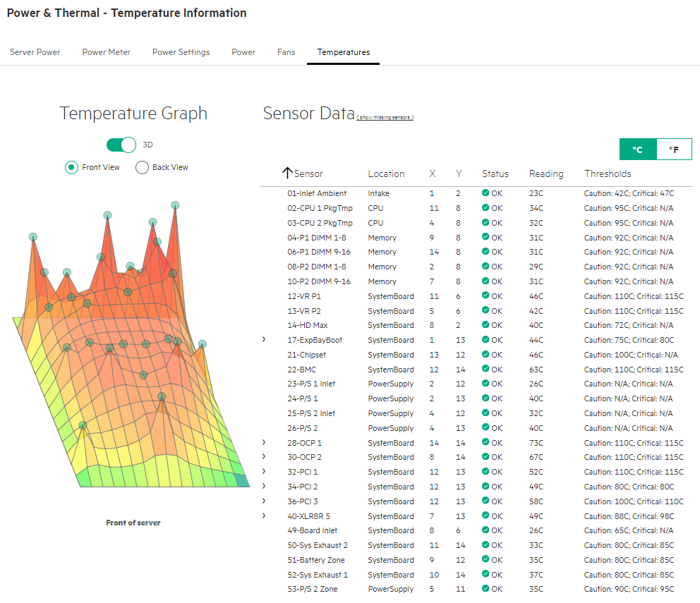The height and width of the screenshot is (603, 700).
Task: Expand the 28-OCP 1 sensor row
Action: pos(264,442)
